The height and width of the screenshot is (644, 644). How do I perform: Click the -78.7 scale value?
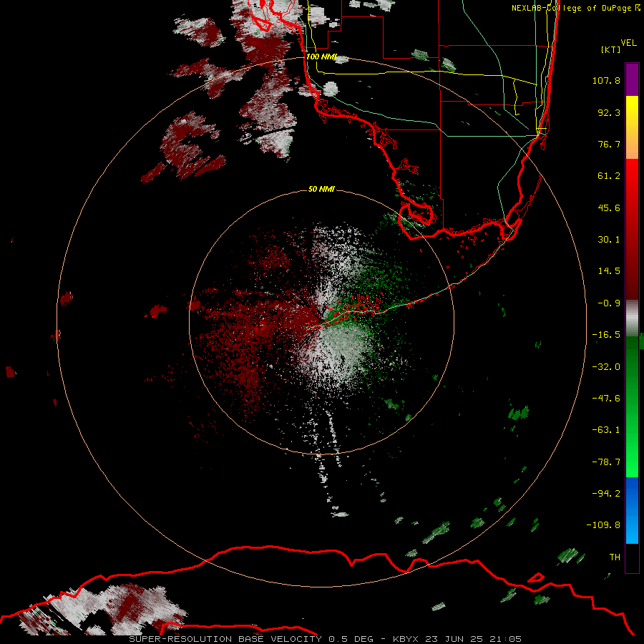[x=606, y=462]
